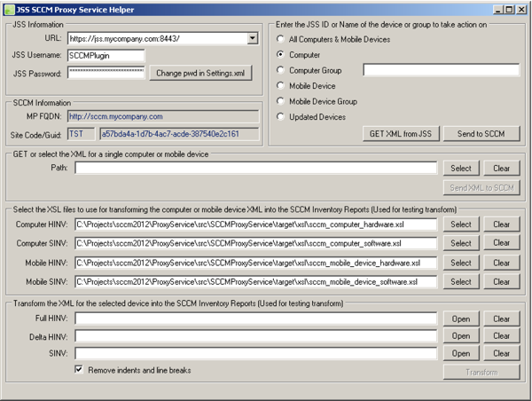Select the Computer radio button
This screenshot has width=532, height=401.
click(x=280, y=54)
